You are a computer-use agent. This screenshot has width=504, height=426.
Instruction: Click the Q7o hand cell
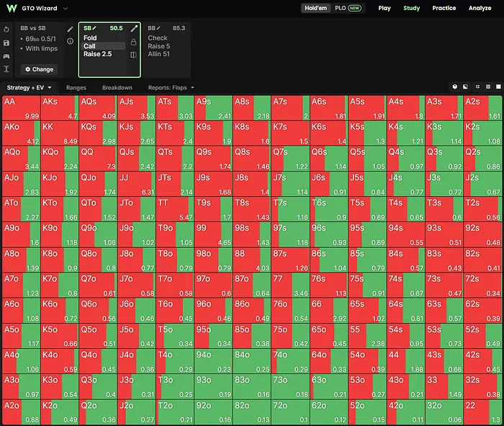[98, 285]
